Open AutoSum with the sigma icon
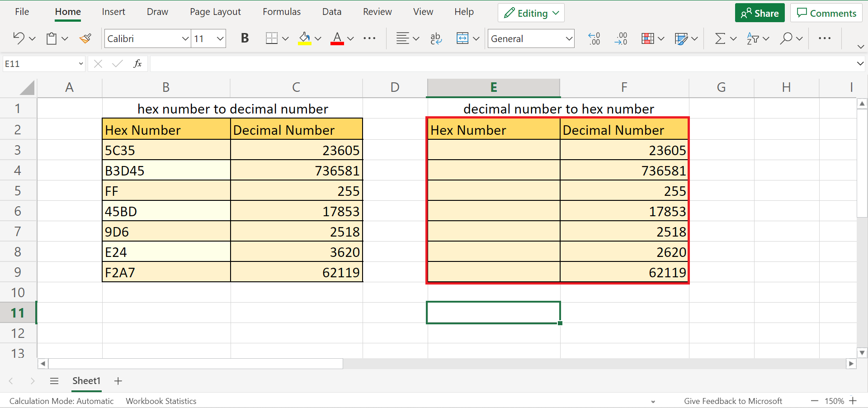The width and height of the screenshot is (868, 408). (720, 38)
